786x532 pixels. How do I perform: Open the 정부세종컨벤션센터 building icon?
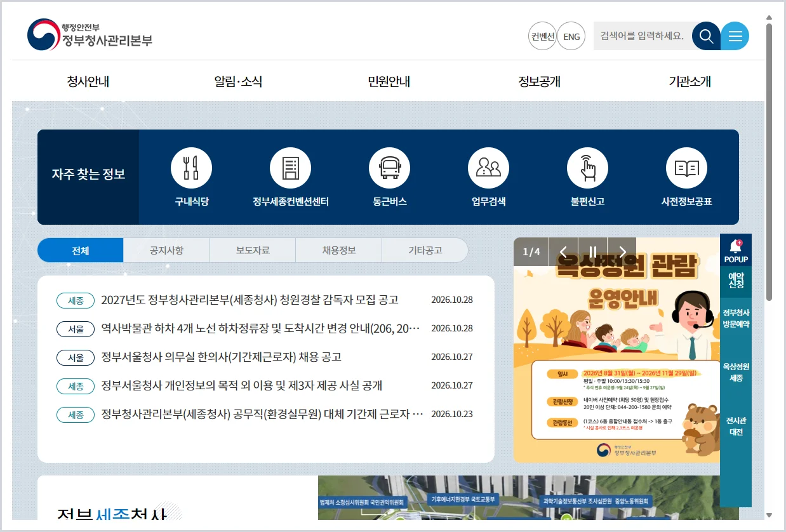click(290, 168)
